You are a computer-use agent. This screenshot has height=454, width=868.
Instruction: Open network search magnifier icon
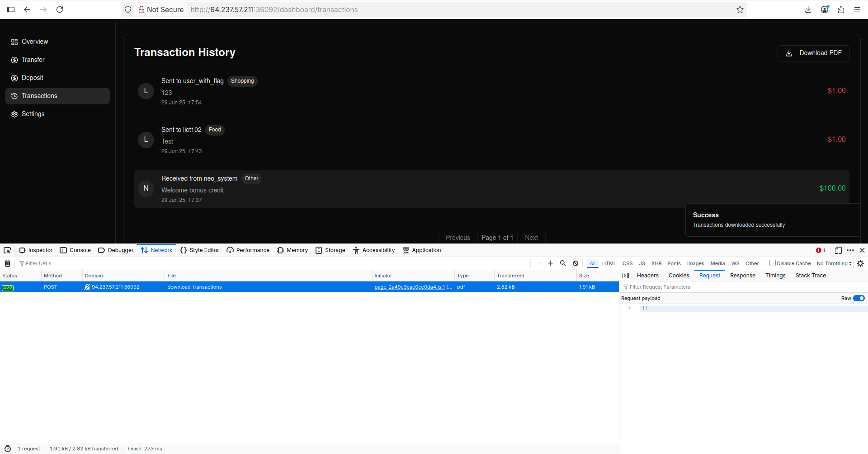coord(563,263)
